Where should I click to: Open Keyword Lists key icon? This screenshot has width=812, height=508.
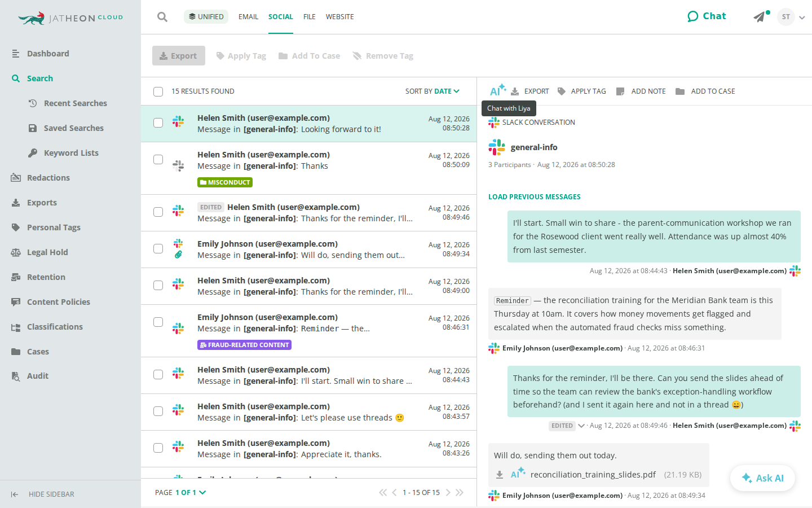33,153
